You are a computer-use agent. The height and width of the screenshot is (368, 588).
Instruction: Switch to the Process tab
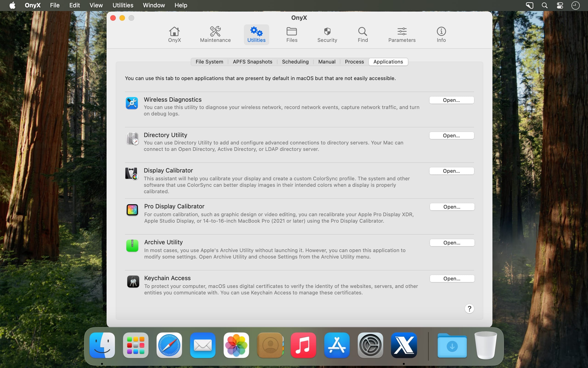354,62
